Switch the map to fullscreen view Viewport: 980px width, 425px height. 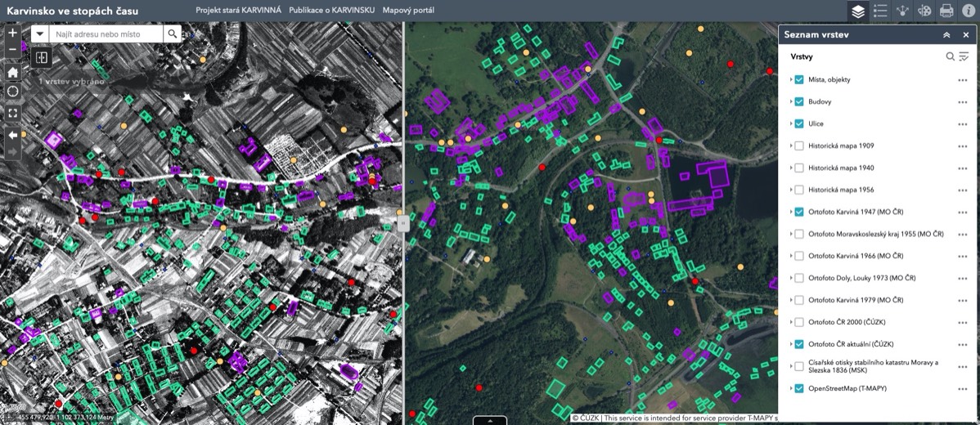pos(12,113)
